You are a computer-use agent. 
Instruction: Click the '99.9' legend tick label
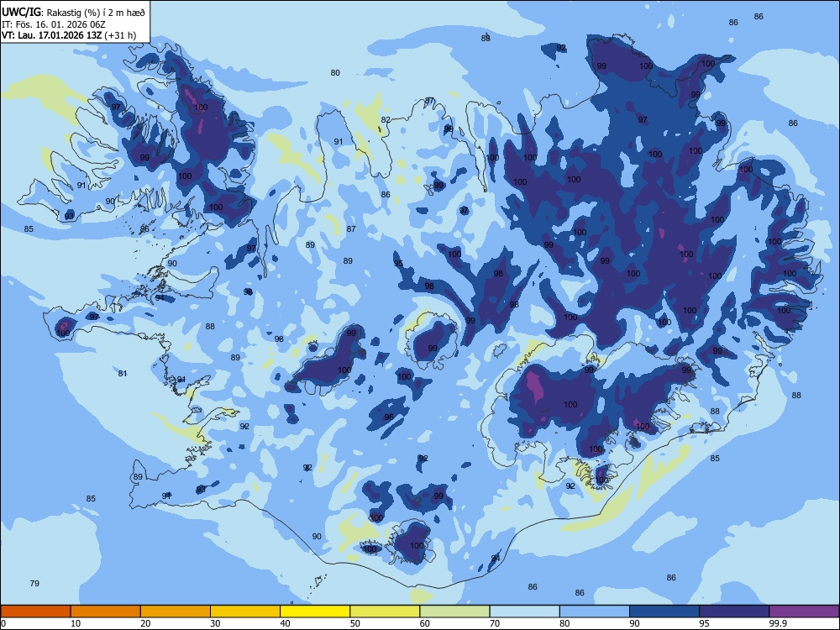pyautogui.click(x=778, y=623)
